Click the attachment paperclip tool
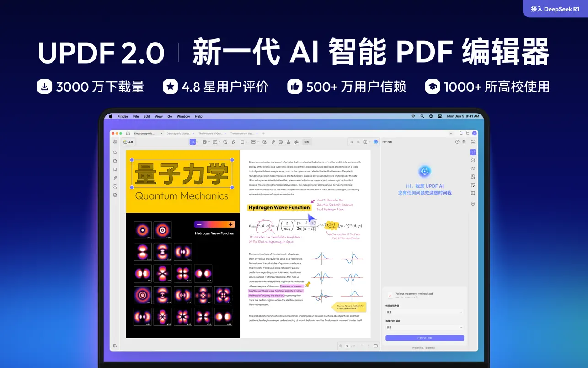 273,141
